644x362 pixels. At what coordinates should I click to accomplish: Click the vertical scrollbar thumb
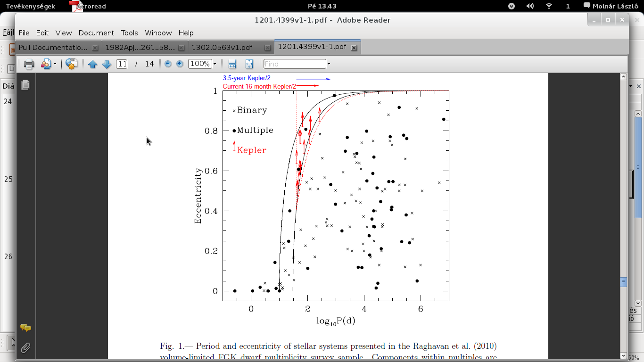pos(623,282)
